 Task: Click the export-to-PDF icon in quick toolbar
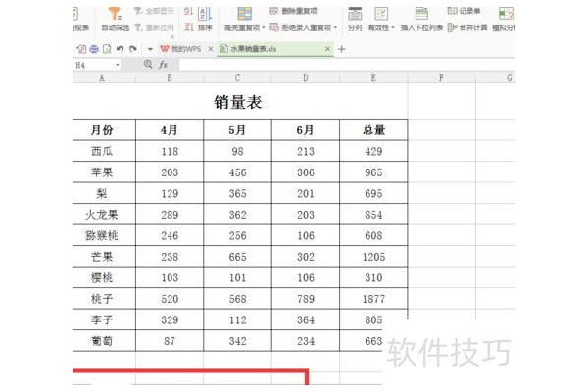81,49
